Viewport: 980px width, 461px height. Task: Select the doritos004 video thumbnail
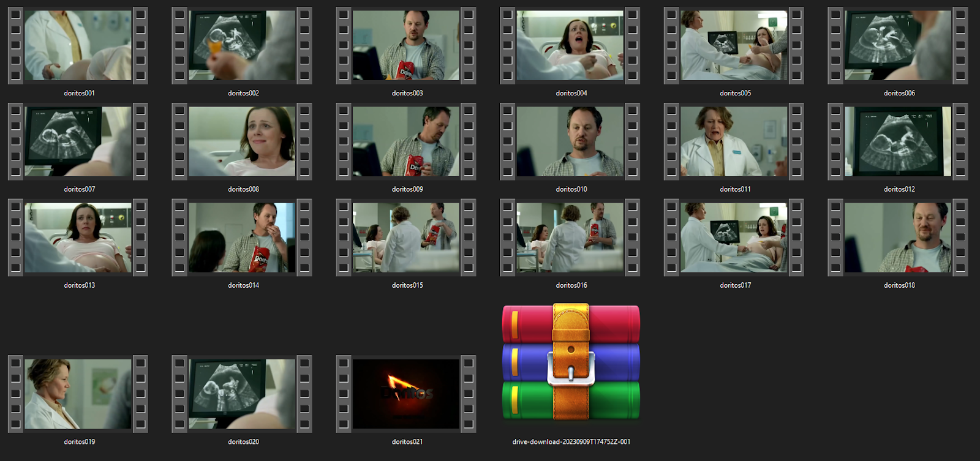tap(570, 45)
